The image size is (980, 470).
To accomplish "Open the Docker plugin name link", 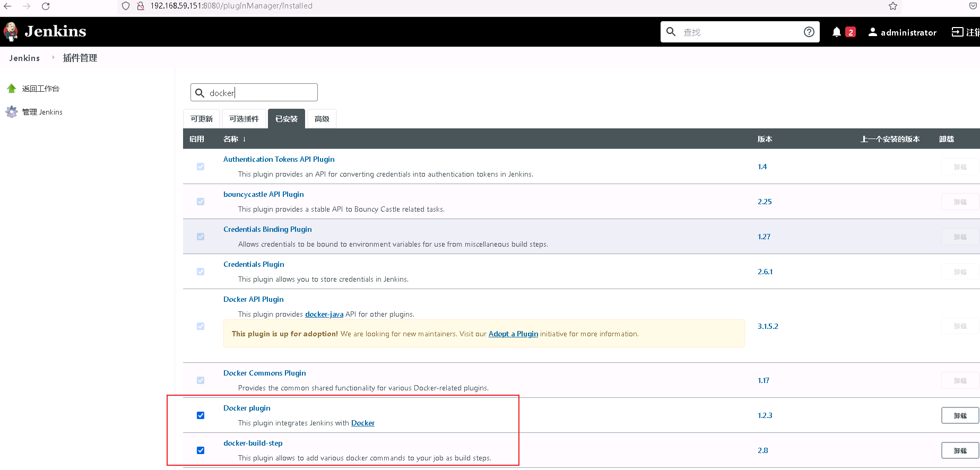I will (x=247, y=408).
